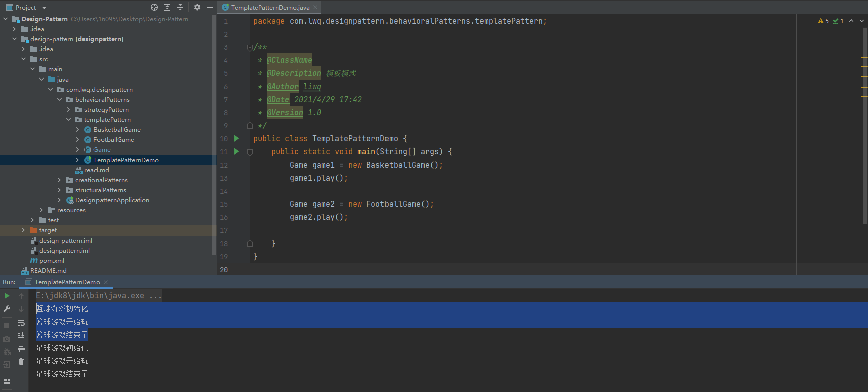Expand the target folder
Image resolution: width=868 pixels, height=392 pixels.
pos(24,230)
